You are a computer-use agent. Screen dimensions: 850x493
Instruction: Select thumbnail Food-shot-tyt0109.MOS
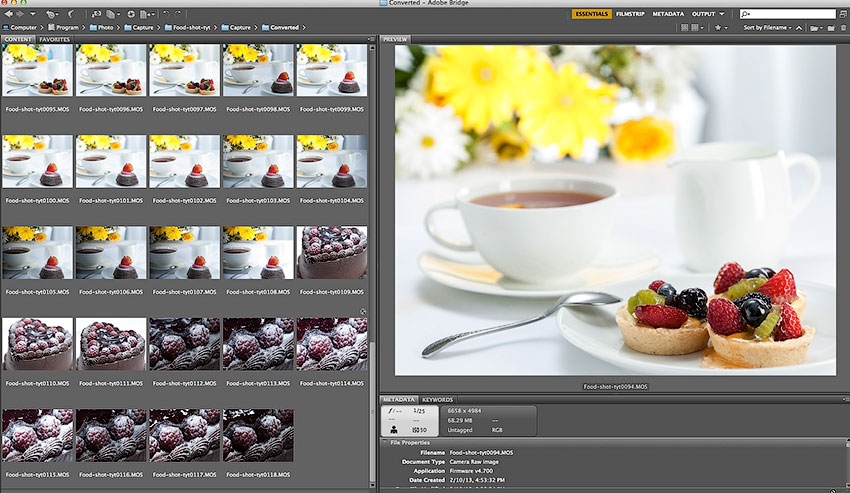tap(332, 253)
